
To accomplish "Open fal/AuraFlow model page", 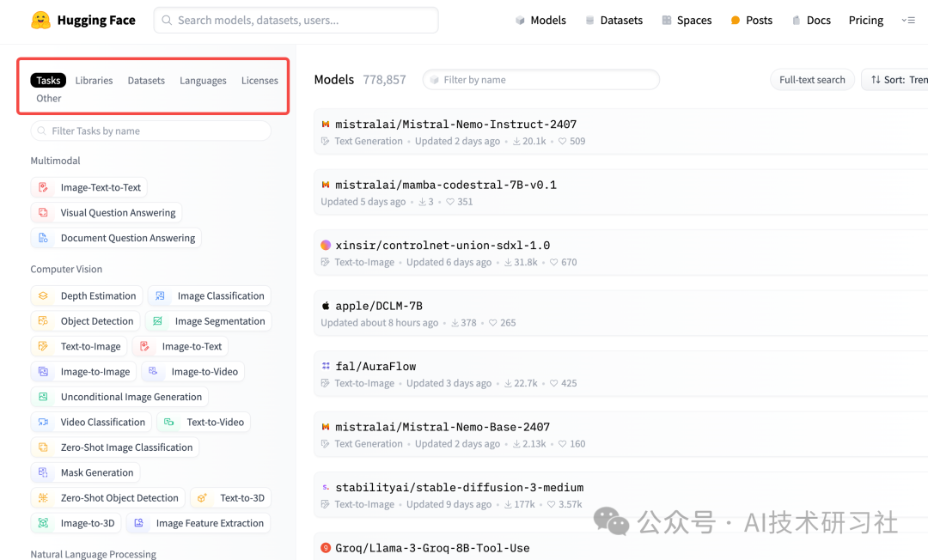I will [375, 366].
